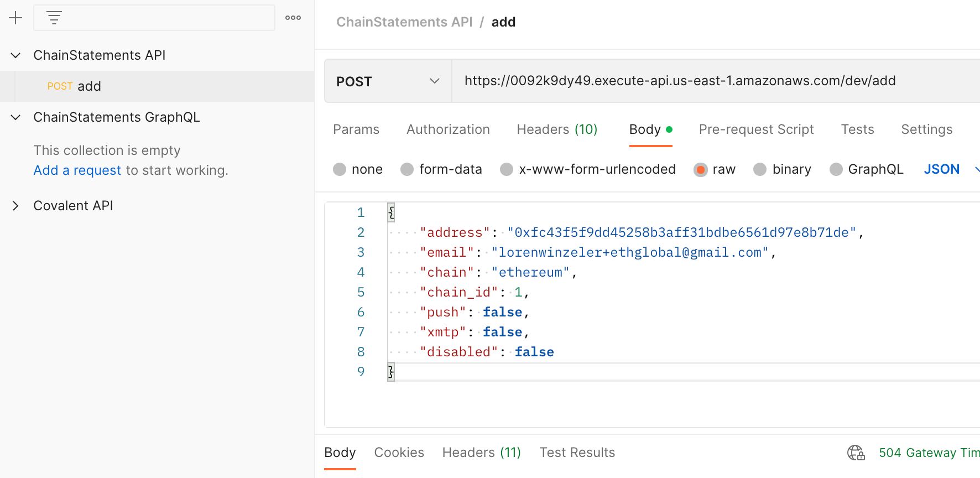Collapse the ChainStatements GraphQL collection
980x478 pixels.
15,117
